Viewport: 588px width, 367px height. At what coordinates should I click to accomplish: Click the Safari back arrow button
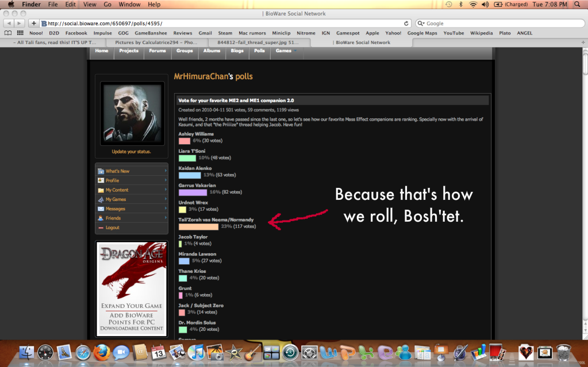coord(9,24)
